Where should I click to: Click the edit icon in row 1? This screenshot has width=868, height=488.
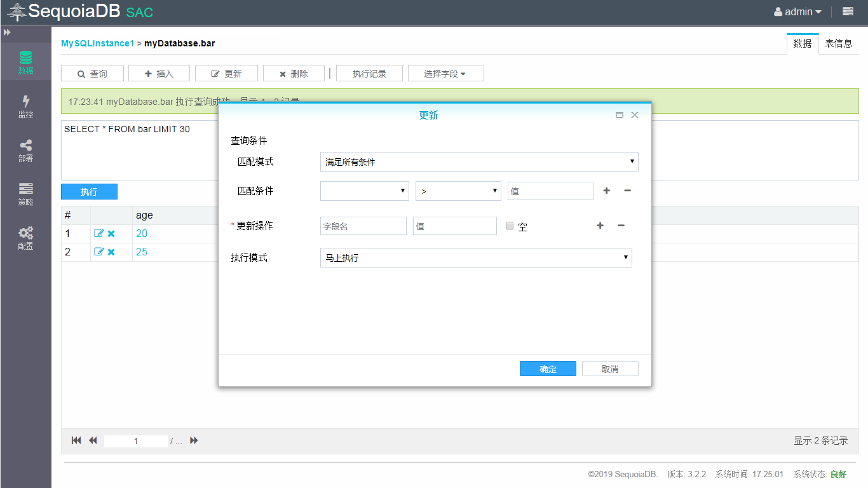98,234
